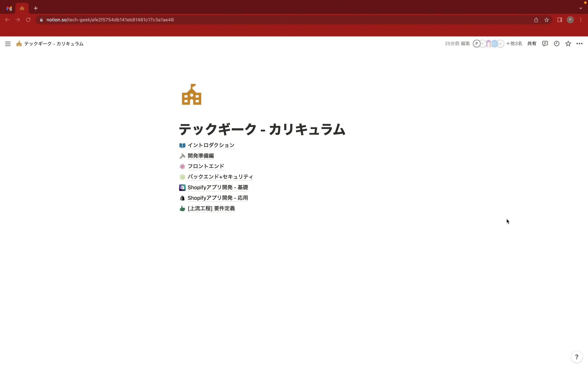Switch to the Gmail browser tab
Screen dimensions: 588x368
[9, 8]
